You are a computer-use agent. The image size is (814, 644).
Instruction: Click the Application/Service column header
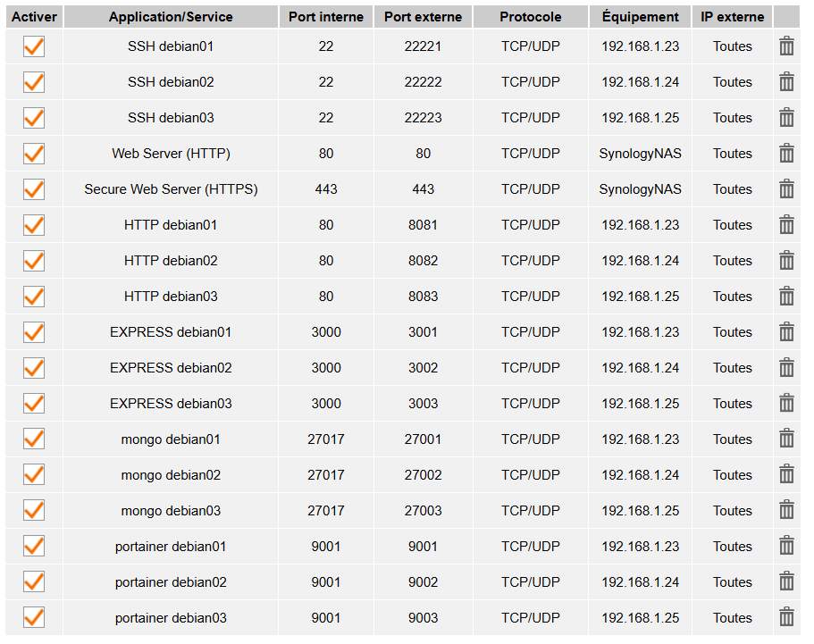[x=171, y=17]
